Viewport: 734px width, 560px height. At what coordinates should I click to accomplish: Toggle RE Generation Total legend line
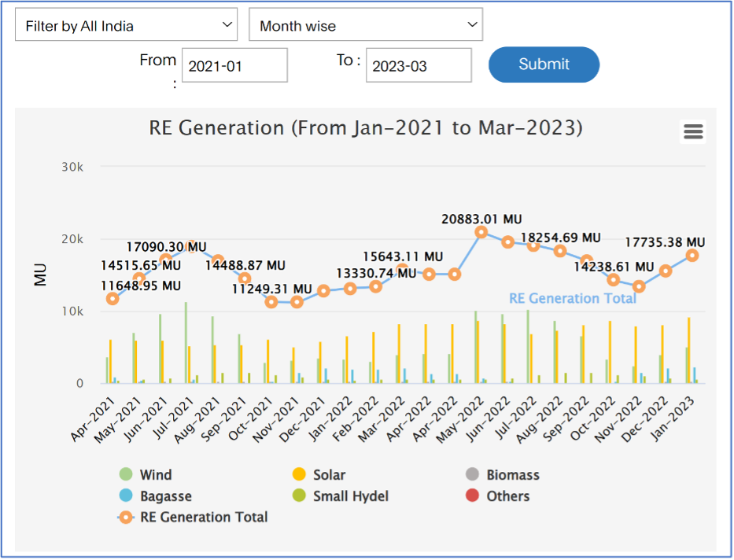click(x=126, y=518)
